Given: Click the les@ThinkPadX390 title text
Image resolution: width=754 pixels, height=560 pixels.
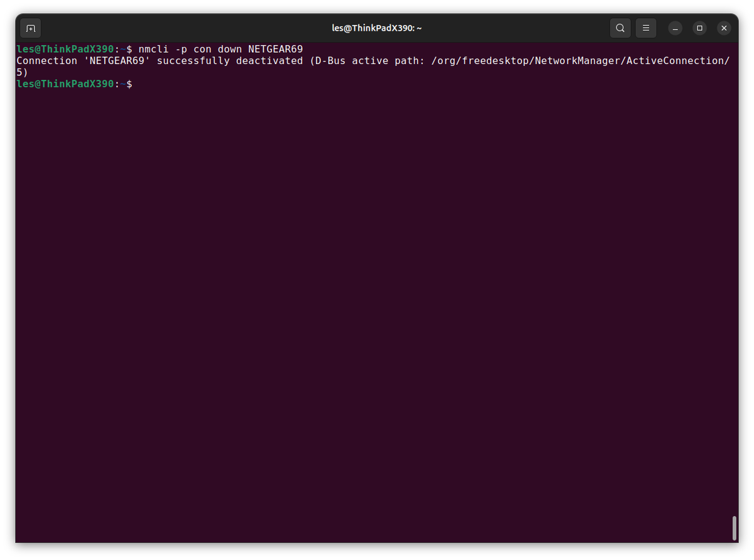Looking at the screenshot, I should 376,28.
